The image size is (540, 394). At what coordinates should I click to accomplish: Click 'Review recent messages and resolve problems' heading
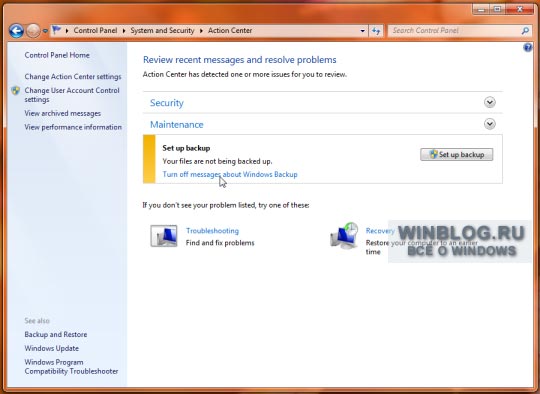pyautogui.click(x=240, y=60)
